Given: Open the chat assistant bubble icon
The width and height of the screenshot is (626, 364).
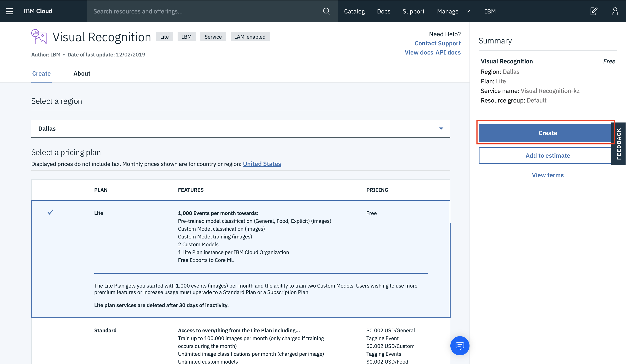Looking at the screenshot, I should click(460, 345).
